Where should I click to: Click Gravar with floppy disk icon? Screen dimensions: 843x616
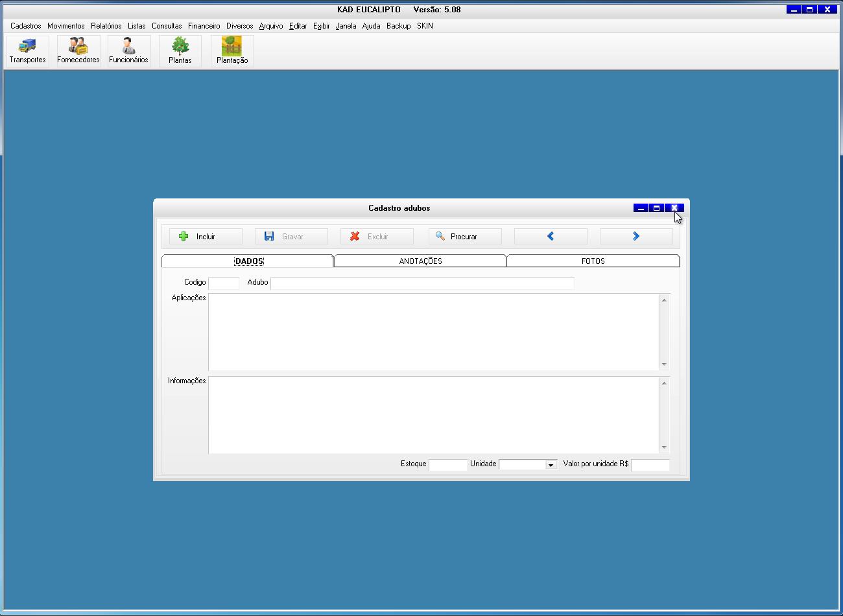[291, 237]
